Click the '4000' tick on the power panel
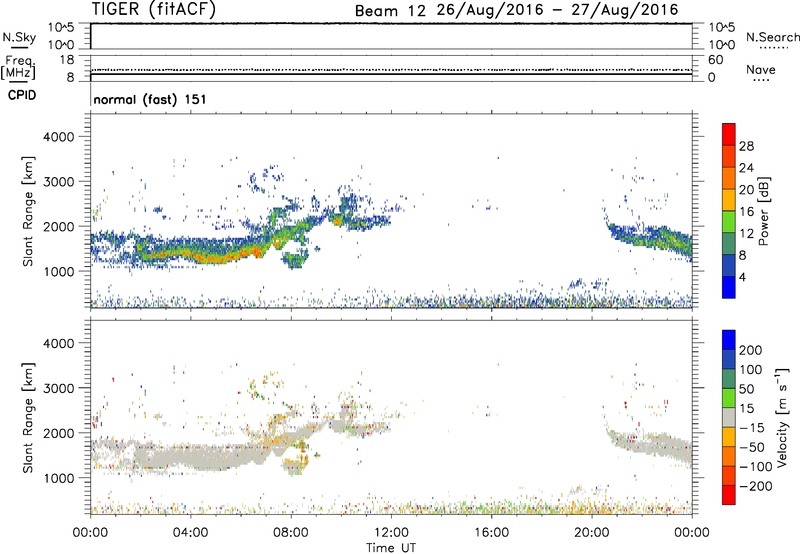 point(59,137)
